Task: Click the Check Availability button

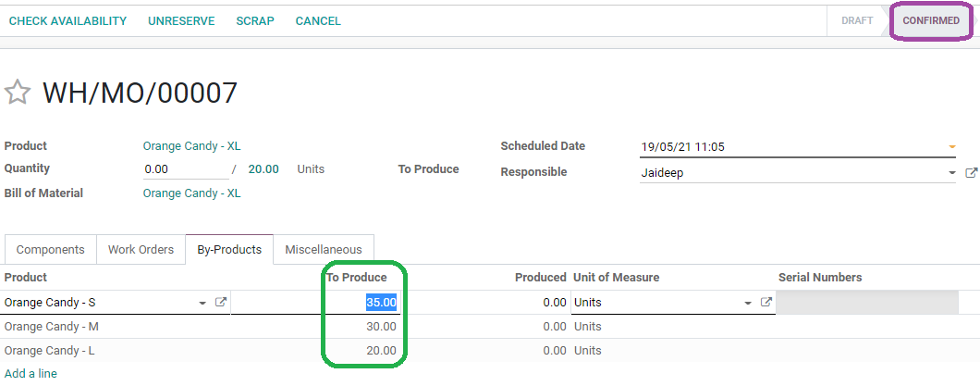Action: (67, 20)
